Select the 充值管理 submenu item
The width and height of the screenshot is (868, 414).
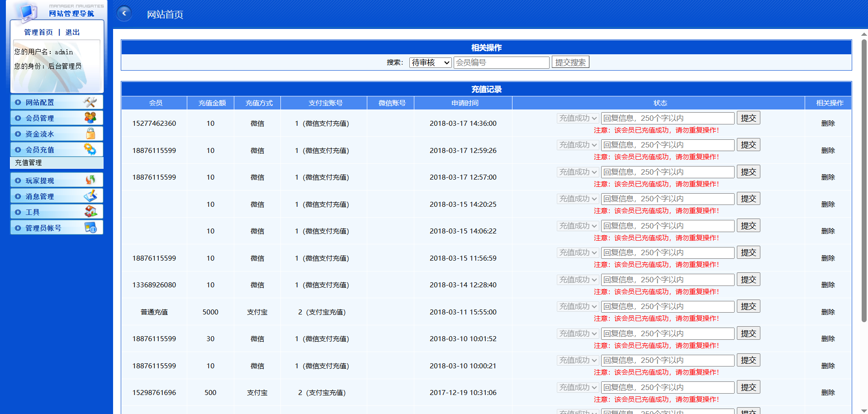[57, 163]
